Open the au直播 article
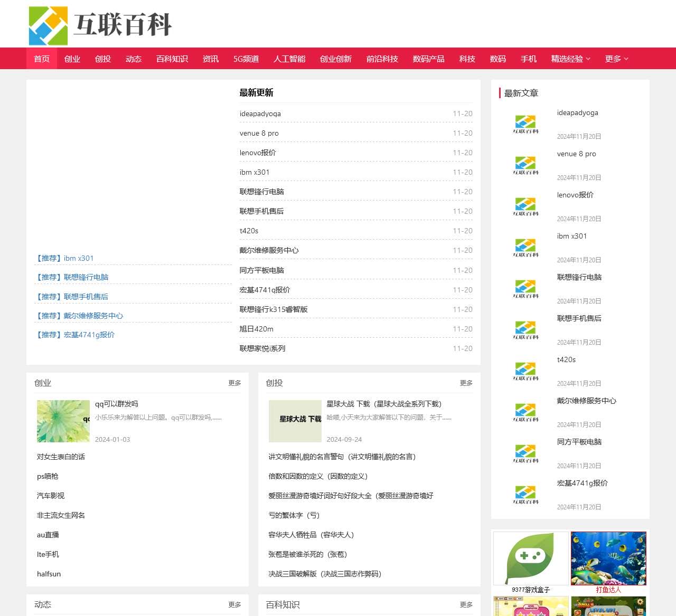 pyautogui.click(x=48, y=535)
